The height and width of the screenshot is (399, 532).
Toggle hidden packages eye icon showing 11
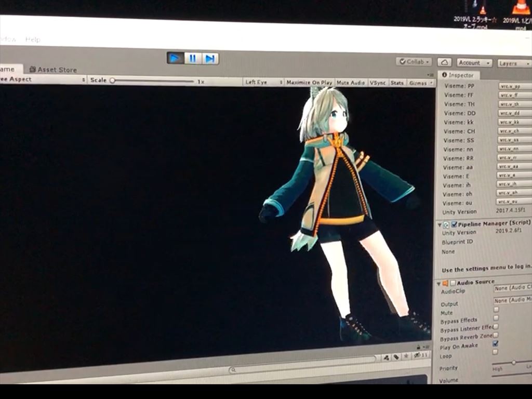click(x=421, y=355)
